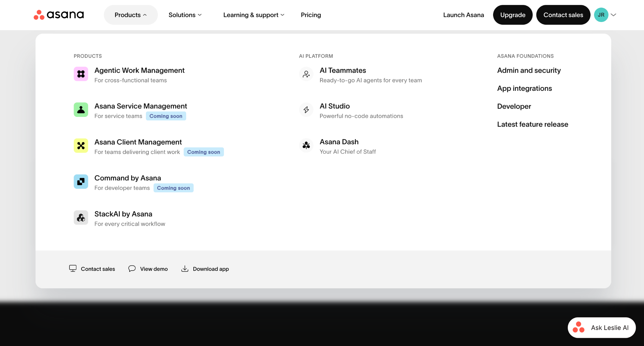Collapse the Products dropdown menu
The image size is (644, 346).
[x=130, y=15]
